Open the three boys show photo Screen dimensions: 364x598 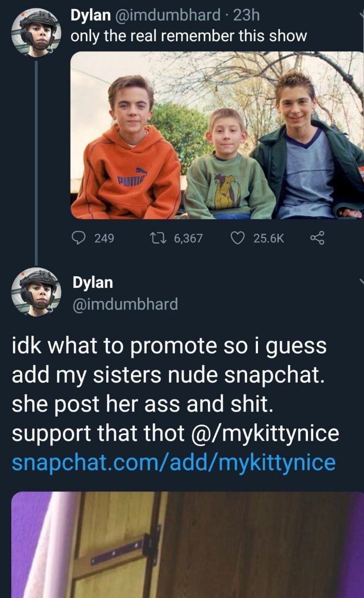pyautogui.click(x=217, y=135)
